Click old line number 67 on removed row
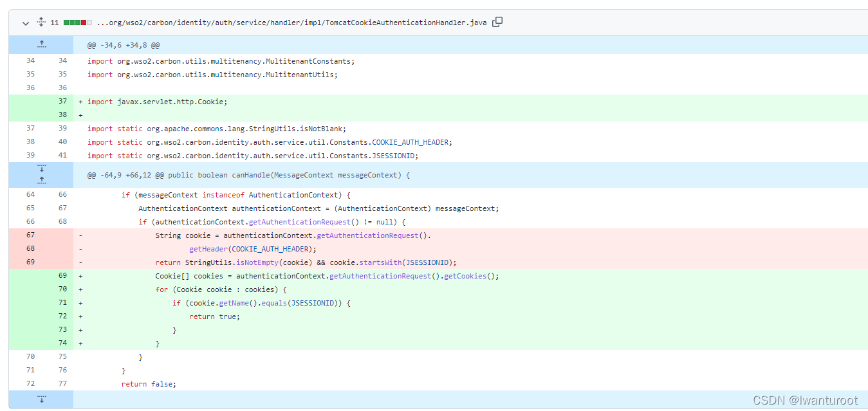Screen dimensions: 868x411 (30, 235)
